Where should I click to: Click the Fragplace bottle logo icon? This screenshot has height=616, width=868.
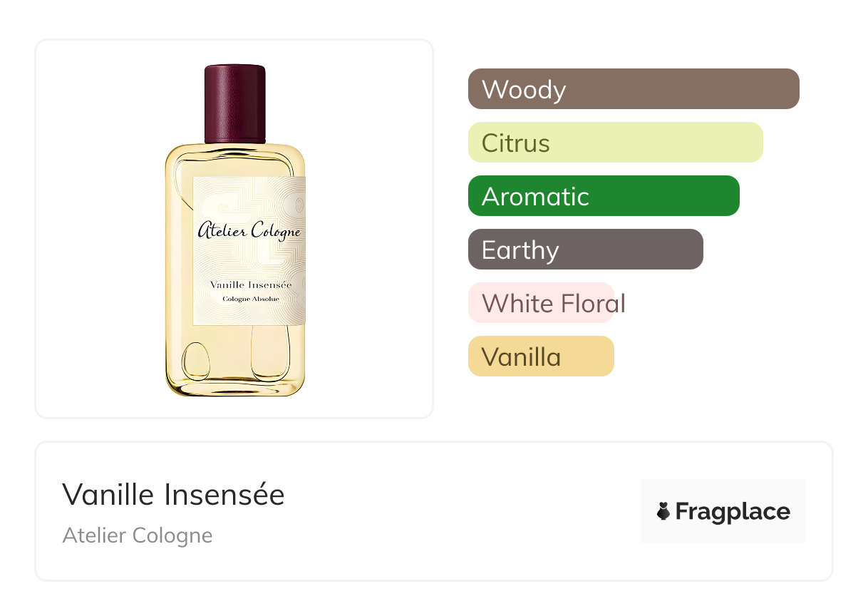point(663,511)
